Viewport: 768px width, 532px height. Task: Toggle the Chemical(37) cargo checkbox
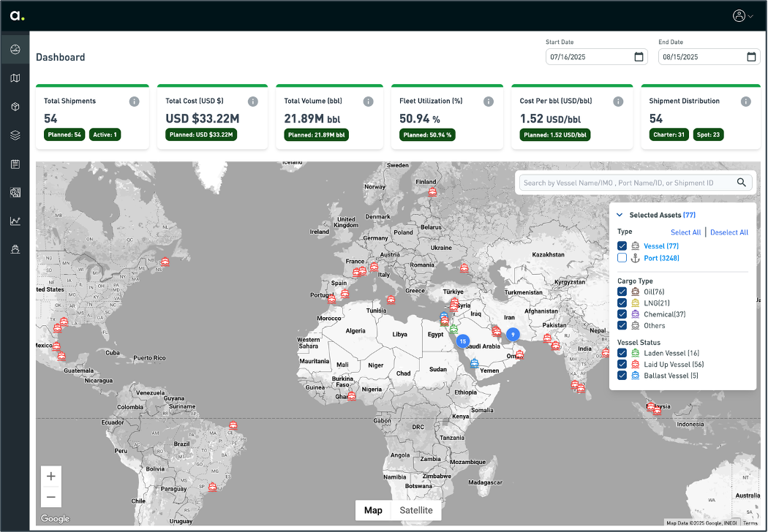pos(622,314)
